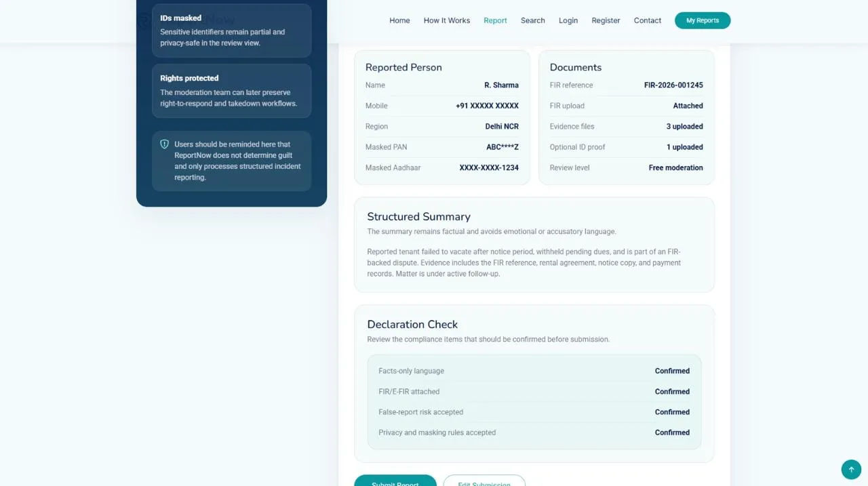Click the Review level label
868x486 pixels.
click(x=570, y=167)
